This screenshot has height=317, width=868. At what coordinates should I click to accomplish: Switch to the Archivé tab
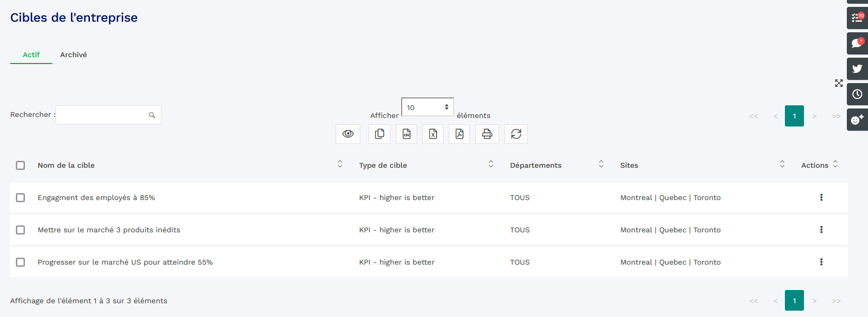click(74, 55)
